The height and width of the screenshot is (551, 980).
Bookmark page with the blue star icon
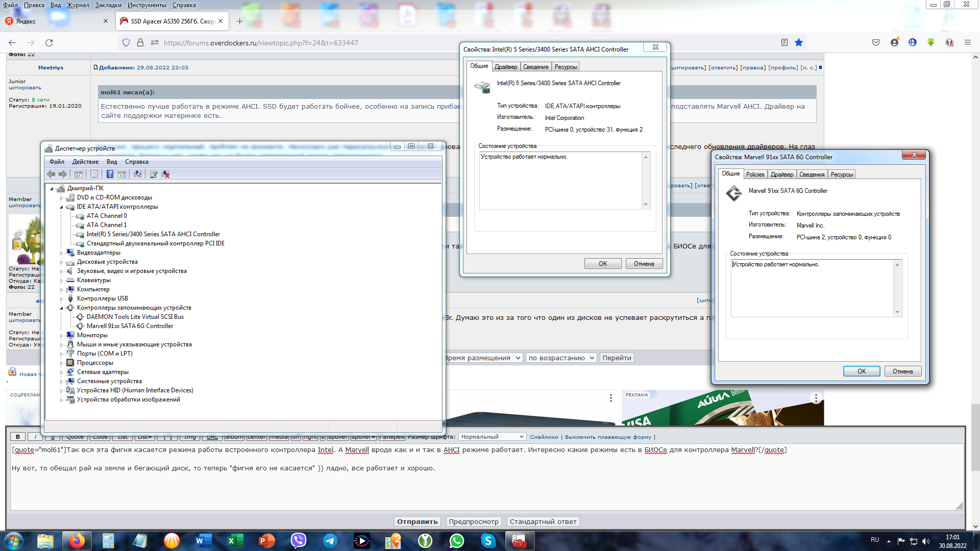[799, 43]
